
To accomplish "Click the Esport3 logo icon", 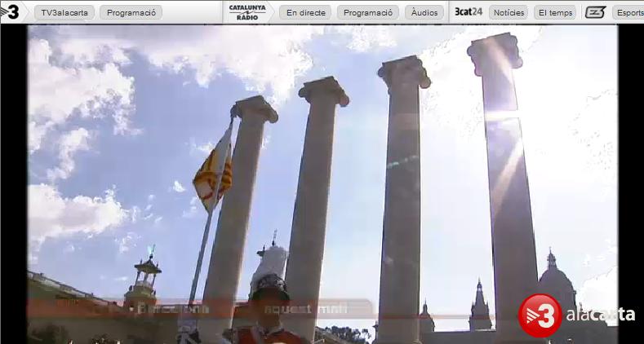I will click(596, 12).
